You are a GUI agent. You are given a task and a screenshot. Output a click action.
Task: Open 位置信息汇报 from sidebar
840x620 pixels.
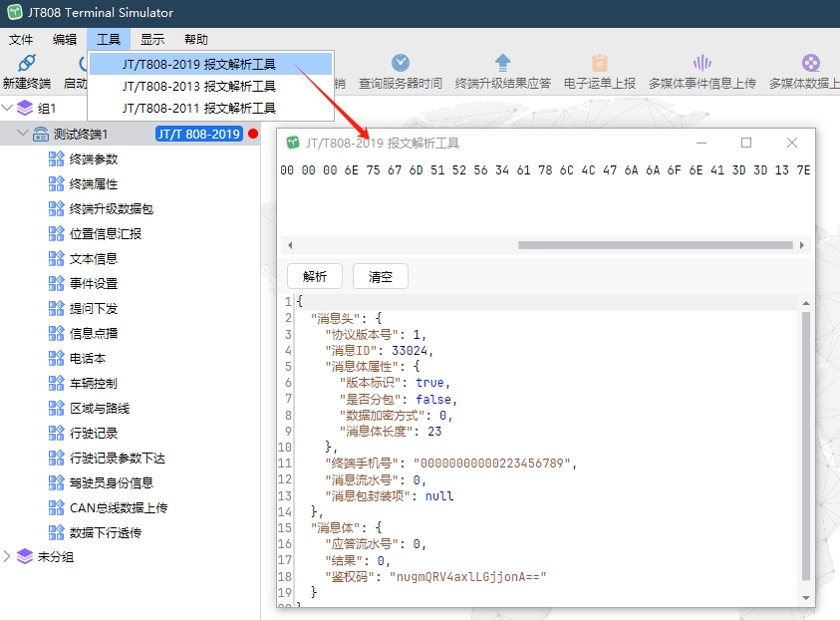[101, 233]
